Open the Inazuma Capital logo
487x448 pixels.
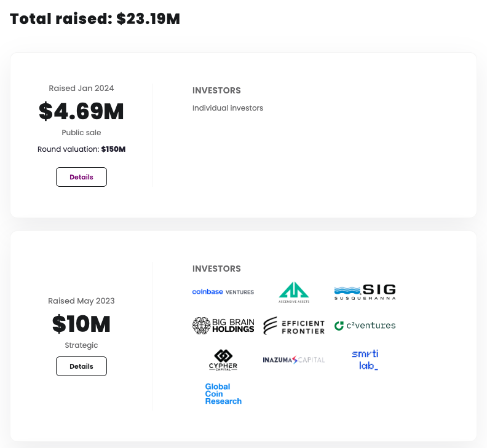click(x=294, y=360)
